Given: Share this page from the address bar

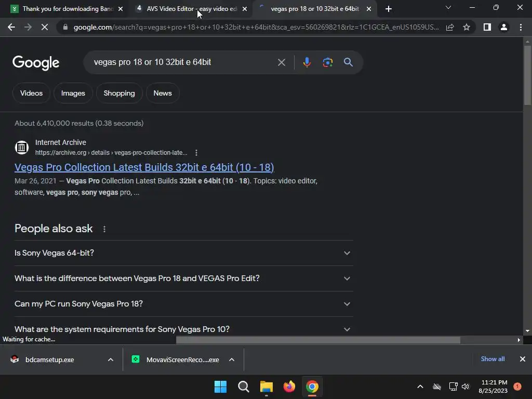Looking at the screenshot, I should tap(450, 27).
